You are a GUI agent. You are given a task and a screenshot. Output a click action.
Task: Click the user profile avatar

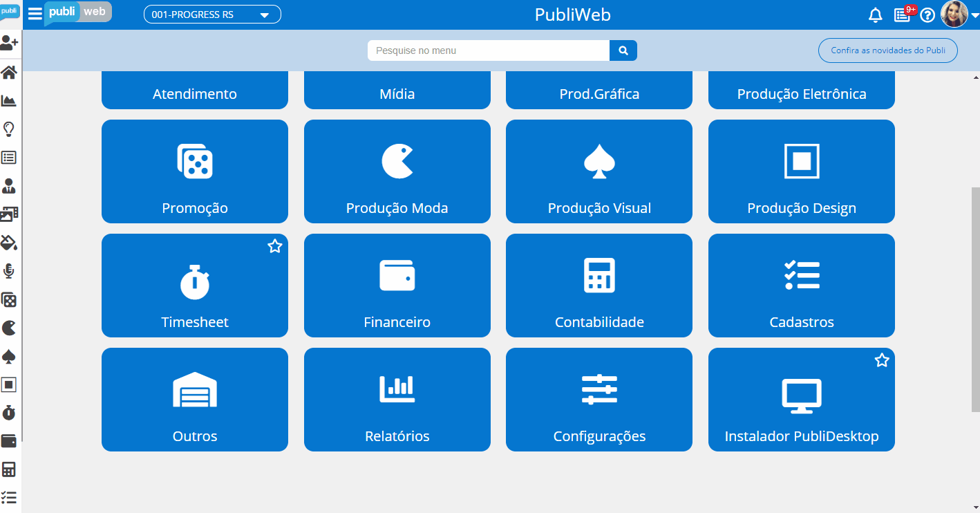tap(954, 15)
